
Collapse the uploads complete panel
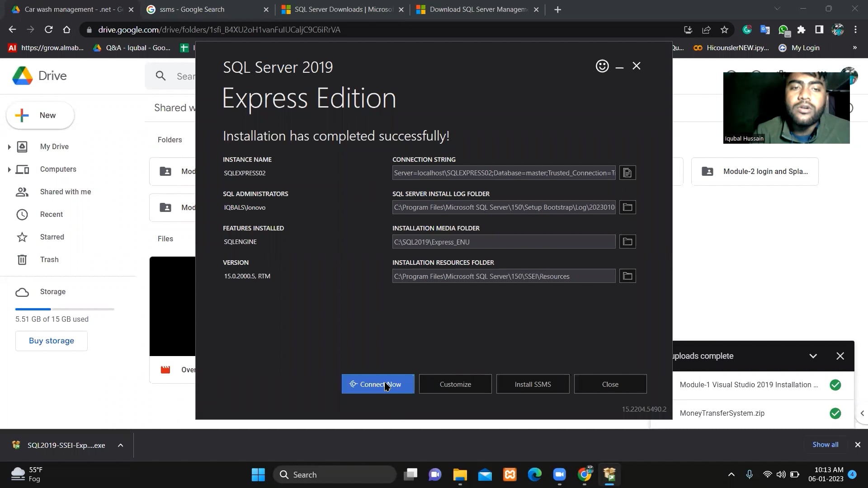tap(813, 356)
